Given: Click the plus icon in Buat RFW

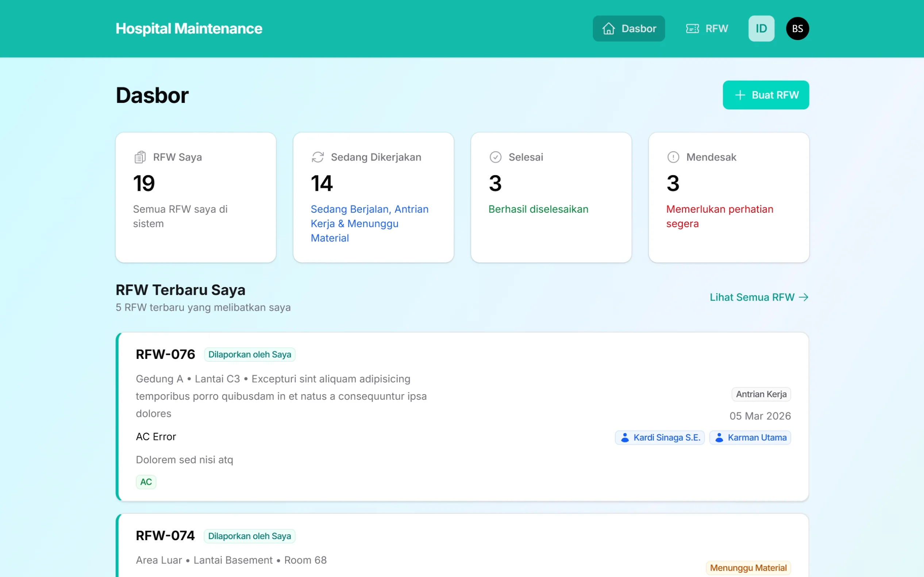Looking at the screenshot, I should click(740, 95).
